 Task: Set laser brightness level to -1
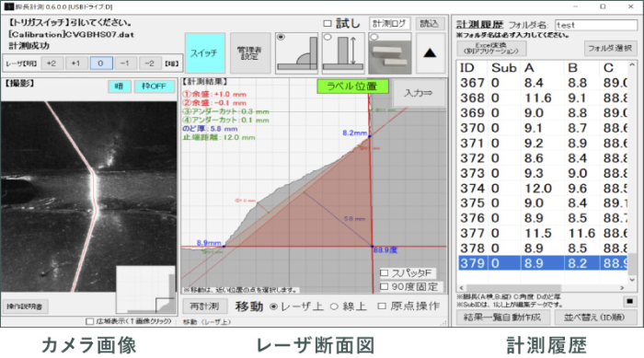pos(125,64)
